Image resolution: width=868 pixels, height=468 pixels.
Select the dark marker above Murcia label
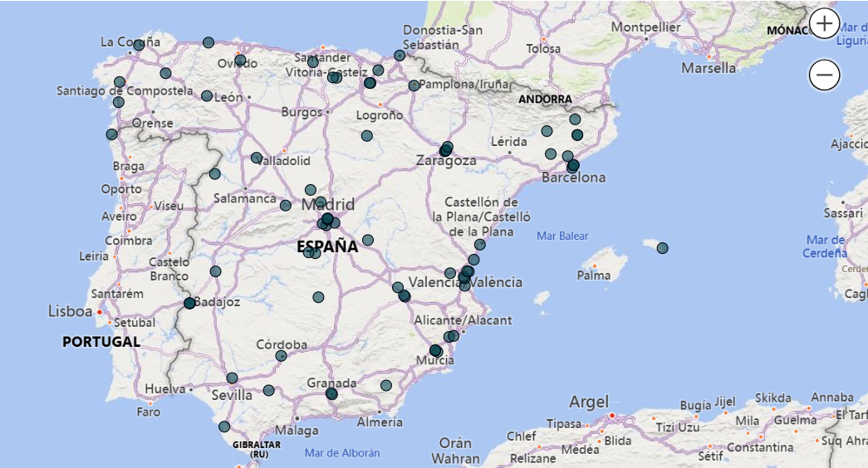pyautogui.click(x=435, y=351)
